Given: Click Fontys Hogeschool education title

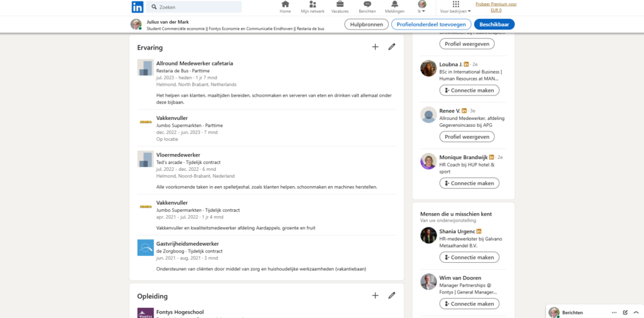Looking at the screenshot, I should click(x=180, y=312).
